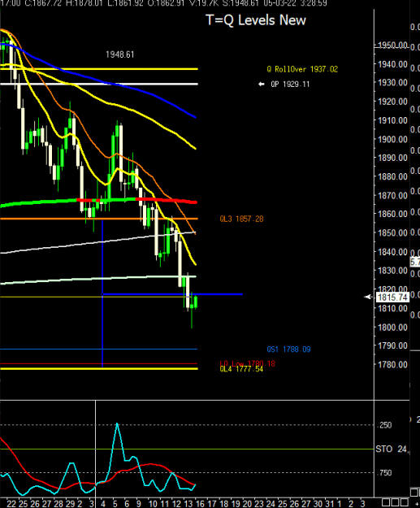Click the .750 stochastic scale value
This screenshot has height=508, width=420.
385,473
